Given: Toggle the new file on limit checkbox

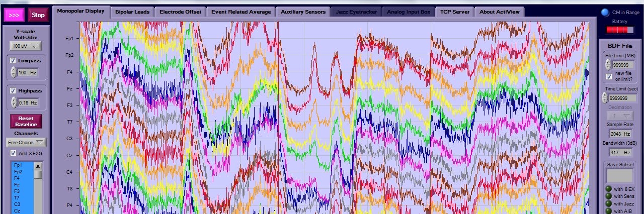Looking at the screenshot, I should [609, 76].
